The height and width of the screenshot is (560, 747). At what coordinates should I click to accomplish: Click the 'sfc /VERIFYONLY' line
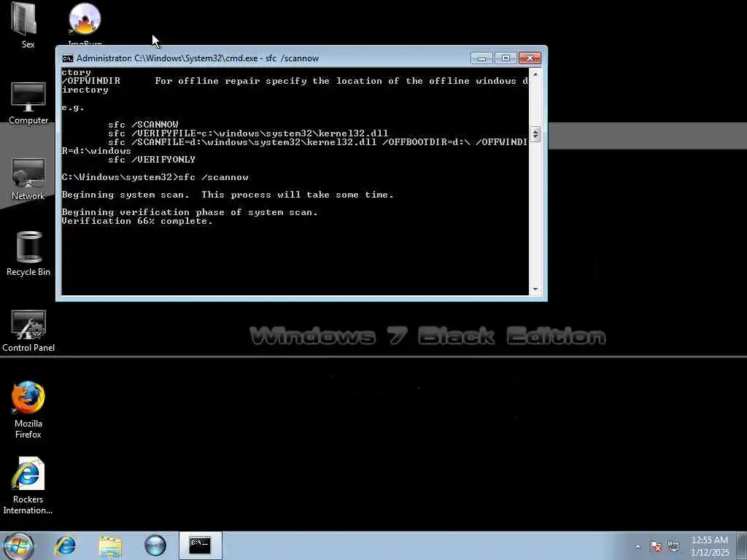coord(152,160)
